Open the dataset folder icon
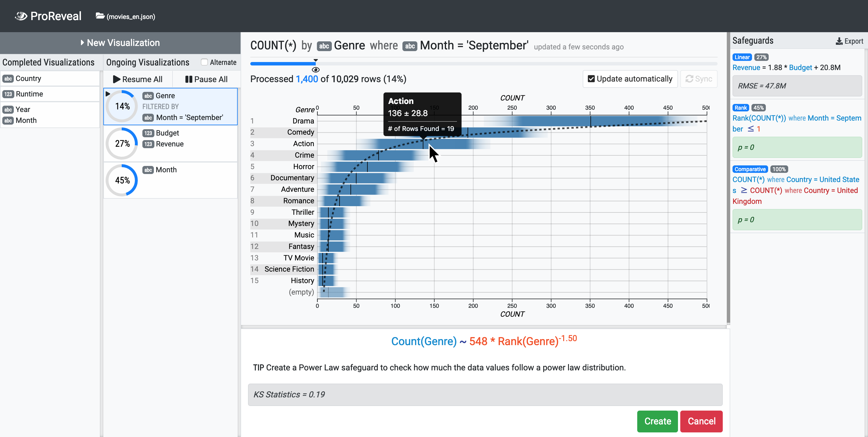 [100, 16]
